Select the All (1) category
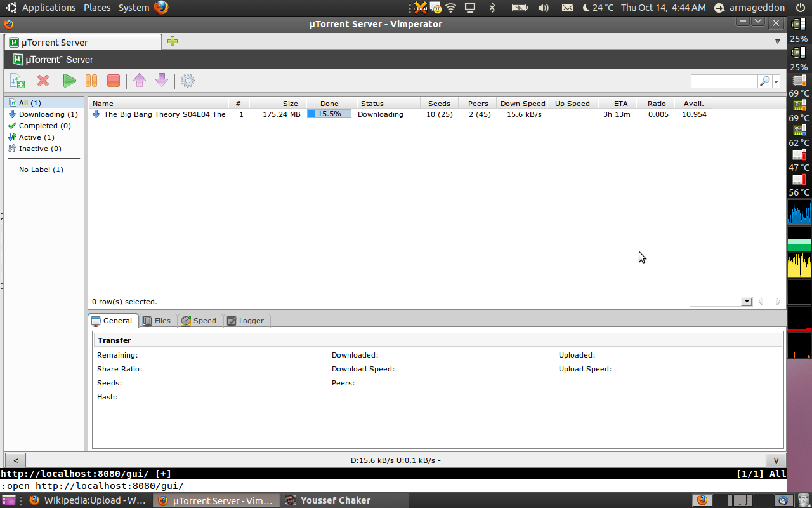Image resolution: width=812 pixels, height=508 pixels. point(44,103)
